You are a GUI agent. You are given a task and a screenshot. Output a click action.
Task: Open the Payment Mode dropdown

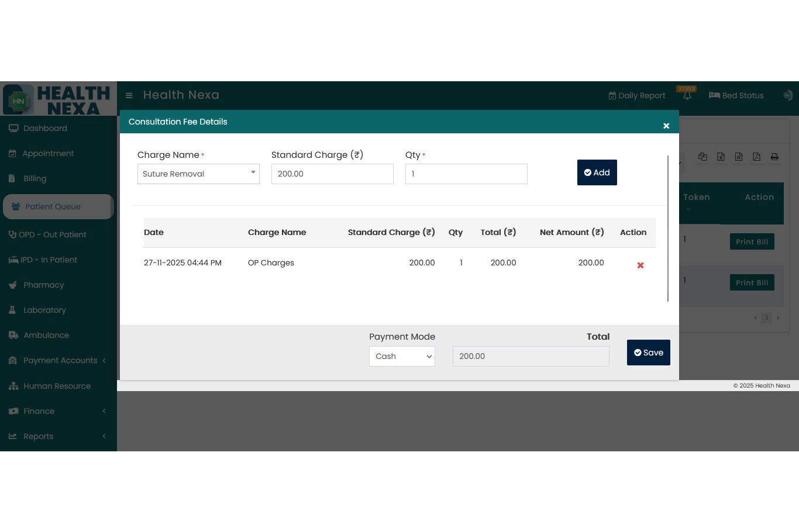[402, 356]
